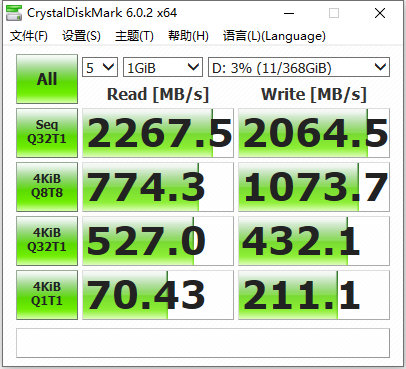This screenshot has height=369, width=406.
Task: Select the 4KiB Q32T1 read result 527.0
Action: tap(158, 241)
